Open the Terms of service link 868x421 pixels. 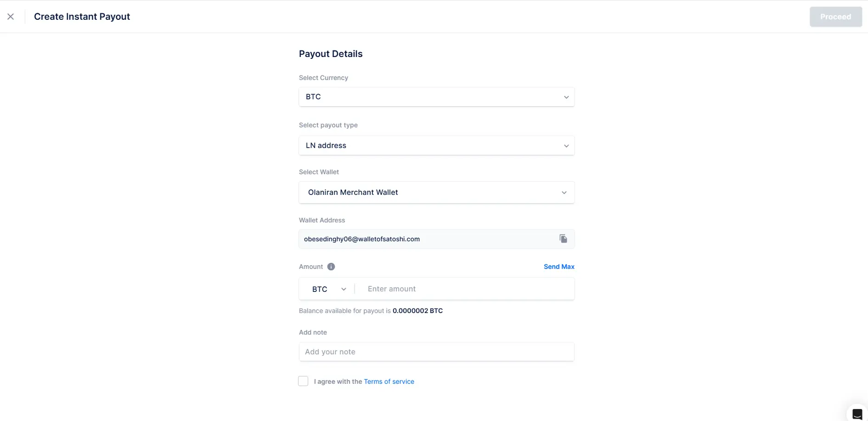[389, 381]
